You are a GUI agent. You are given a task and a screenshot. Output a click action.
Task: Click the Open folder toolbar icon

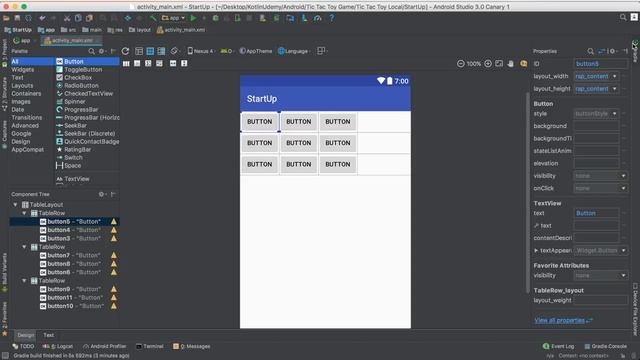click(6, 18)
